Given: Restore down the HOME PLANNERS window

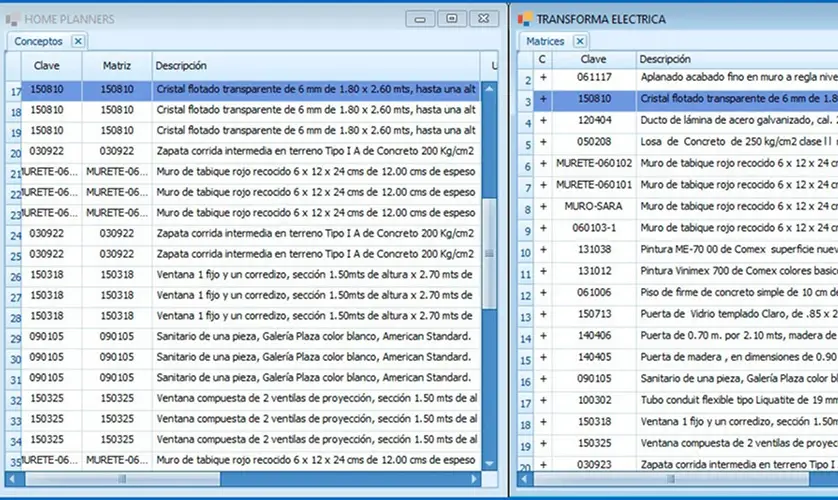Looking at the screenshot, I should click(x=452, y=19).
